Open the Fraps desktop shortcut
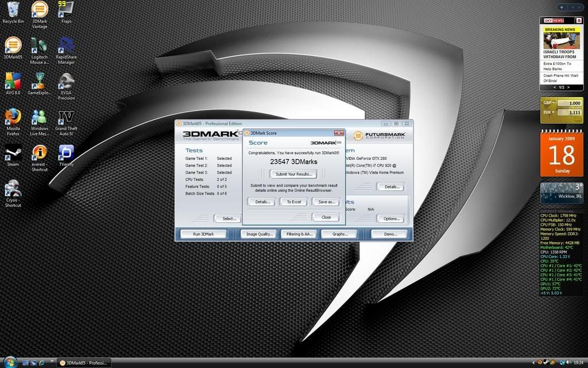The height and width of the screenshot is (368, 588). [x=66, y=13]
